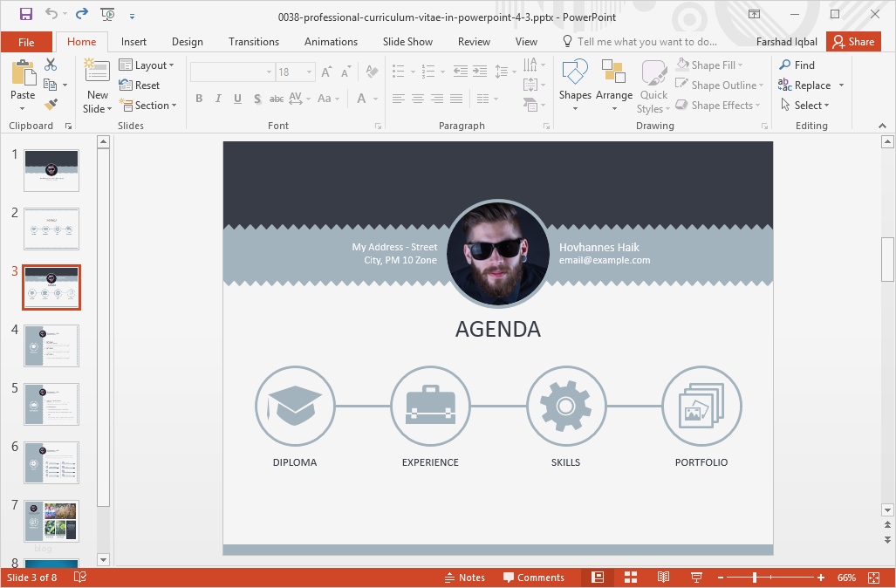This screenshot has width=896, height=588.
Task: Toggle Normal view button in status bar
Action: (x=598, y=578)
